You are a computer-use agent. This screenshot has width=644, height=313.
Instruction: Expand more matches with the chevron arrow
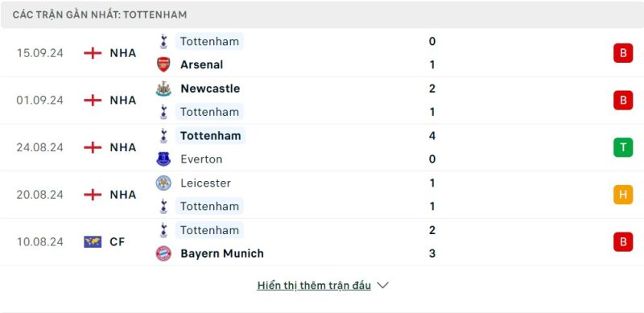382,285
